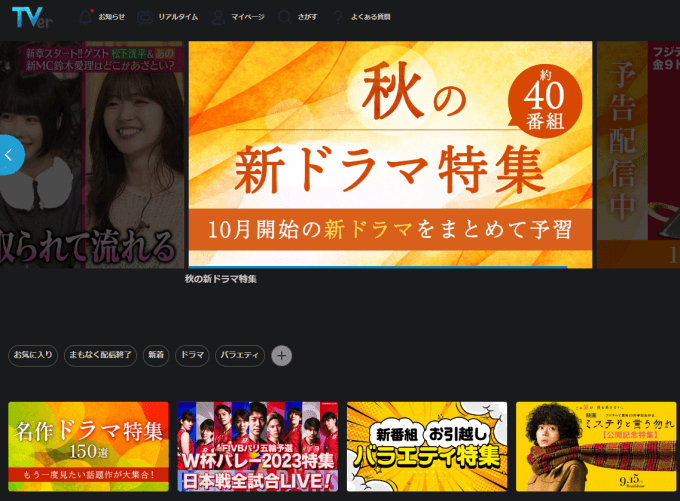This screenshot has height=501, width=680.
Task: Toggle the まもなく配信終了 filter chip
Action: point(99,355)
